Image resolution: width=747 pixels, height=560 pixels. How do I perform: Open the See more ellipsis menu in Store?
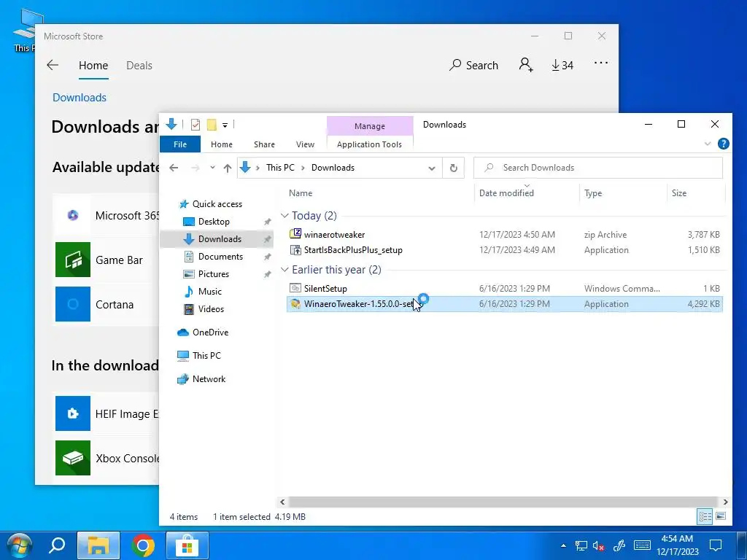coord(601,63)
